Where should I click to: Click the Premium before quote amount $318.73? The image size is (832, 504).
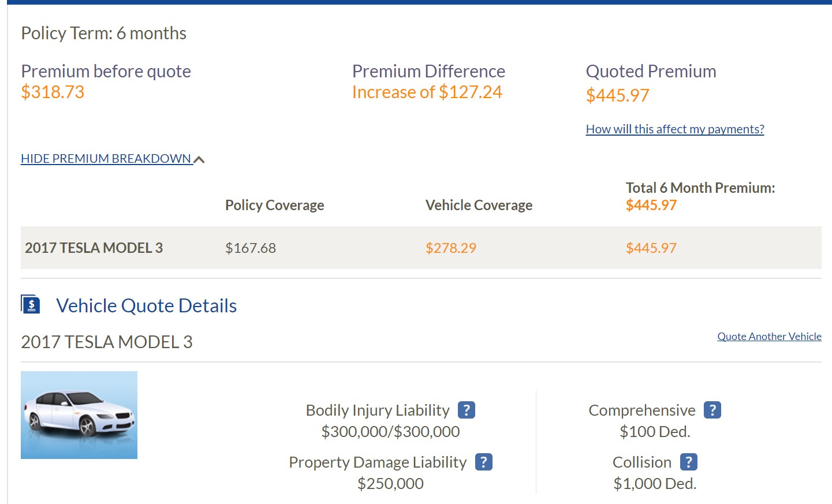click(53, 91)
